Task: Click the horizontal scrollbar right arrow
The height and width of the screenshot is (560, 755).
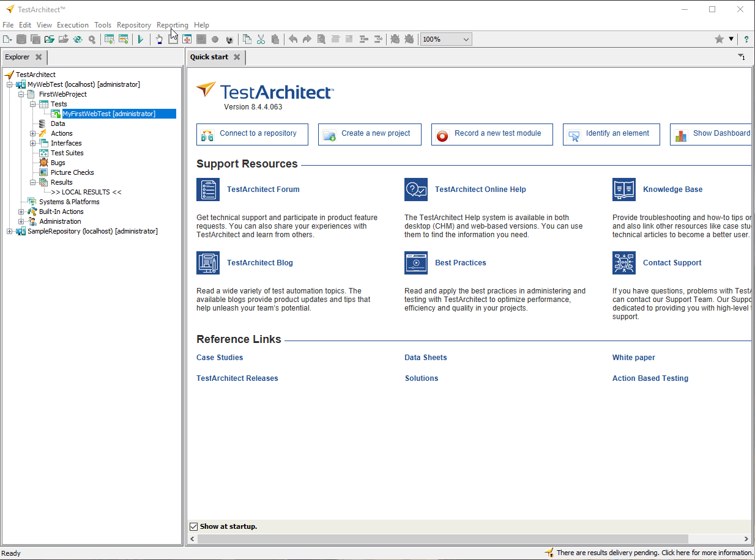Action: tap(746, 539)
